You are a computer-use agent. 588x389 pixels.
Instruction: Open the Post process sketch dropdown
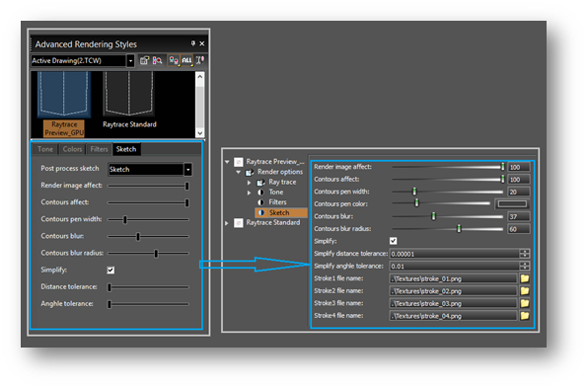(x=187, y=169)
